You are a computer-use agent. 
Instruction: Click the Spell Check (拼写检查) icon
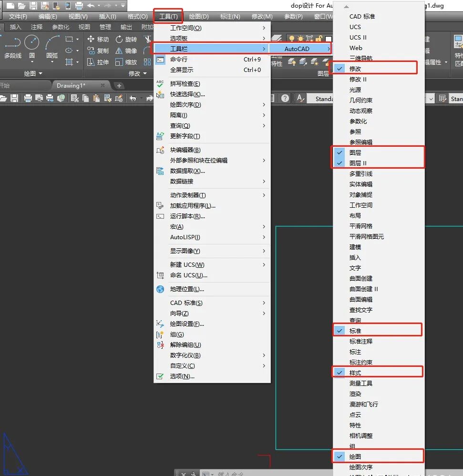click(160, 84)
